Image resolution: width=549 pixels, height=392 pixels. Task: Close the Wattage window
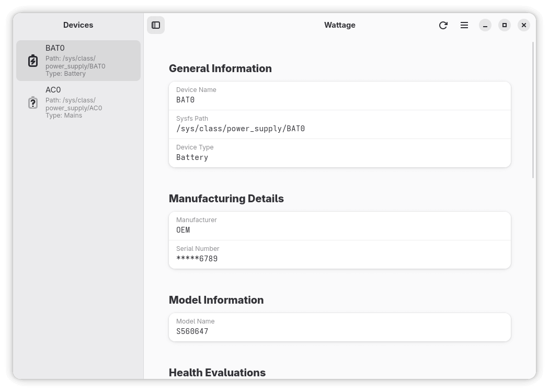pos(524,25)
